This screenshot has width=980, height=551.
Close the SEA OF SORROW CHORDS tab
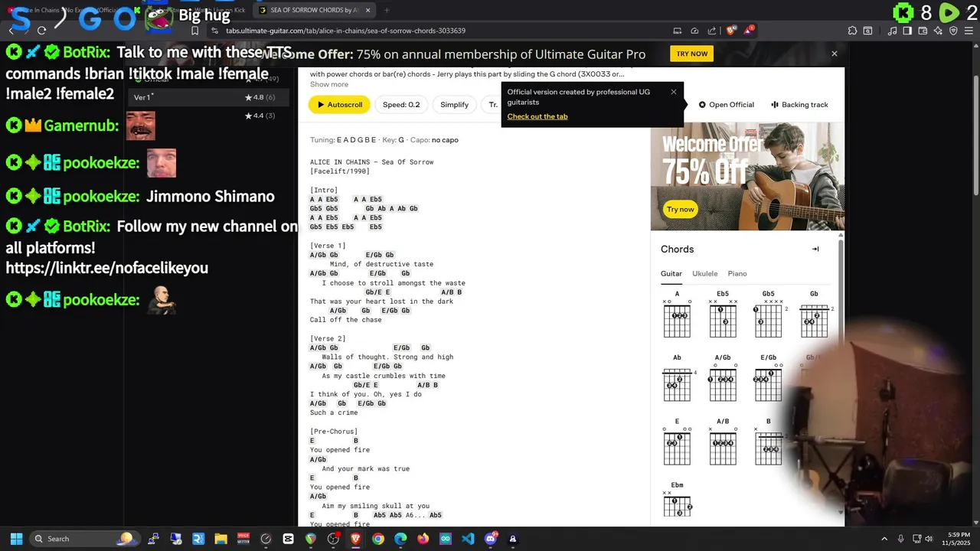click(367, 10)
